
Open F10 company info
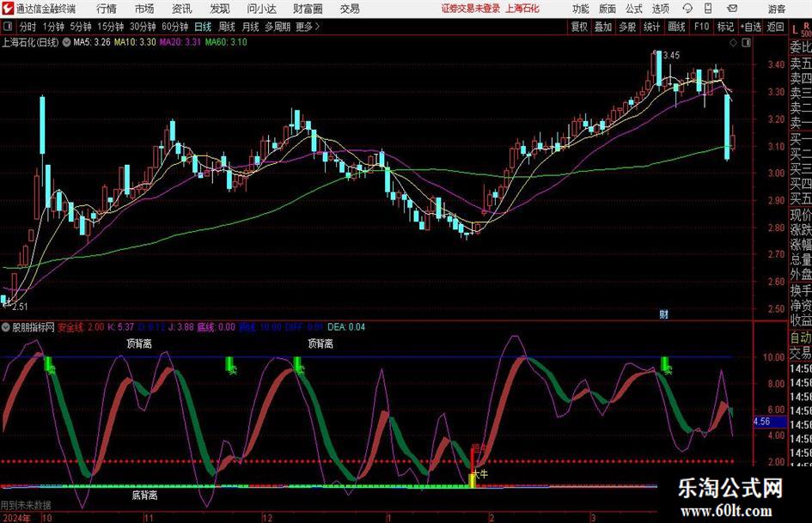pyautogui.click(x=702, y=27)
